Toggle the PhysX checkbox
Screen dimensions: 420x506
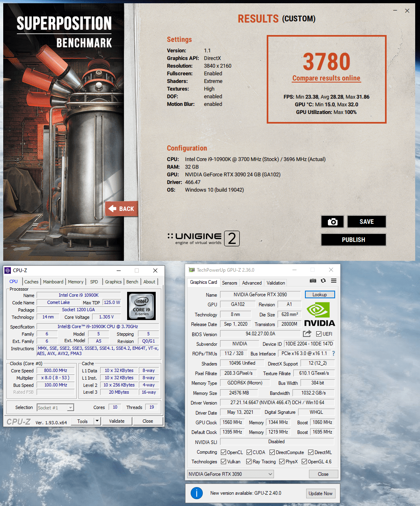pos(282,461)
